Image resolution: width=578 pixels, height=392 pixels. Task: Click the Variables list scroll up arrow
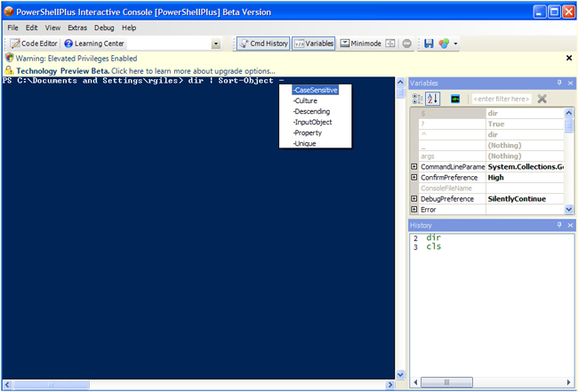tap(569, 113)
